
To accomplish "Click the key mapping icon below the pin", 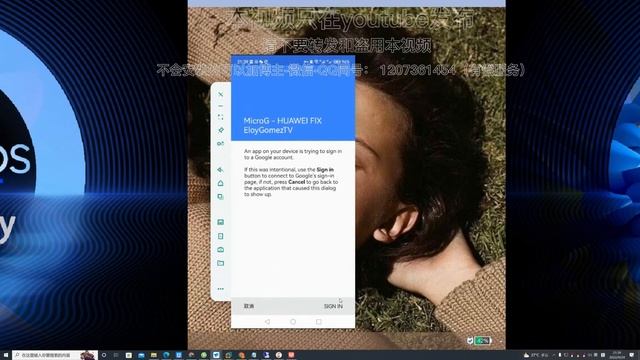I will click(x=220, y=144).
